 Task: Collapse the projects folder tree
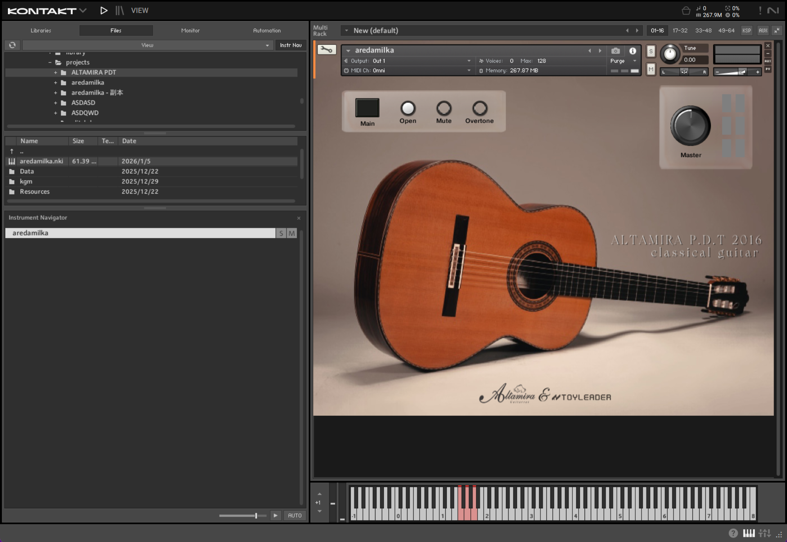(x=50, y=63)
